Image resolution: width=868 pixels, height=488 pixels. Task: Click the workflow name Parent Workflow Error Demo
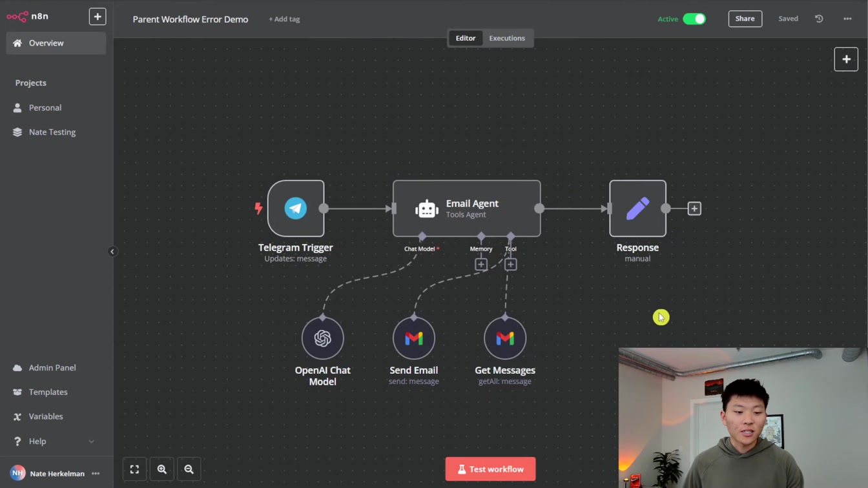(191, 19)
